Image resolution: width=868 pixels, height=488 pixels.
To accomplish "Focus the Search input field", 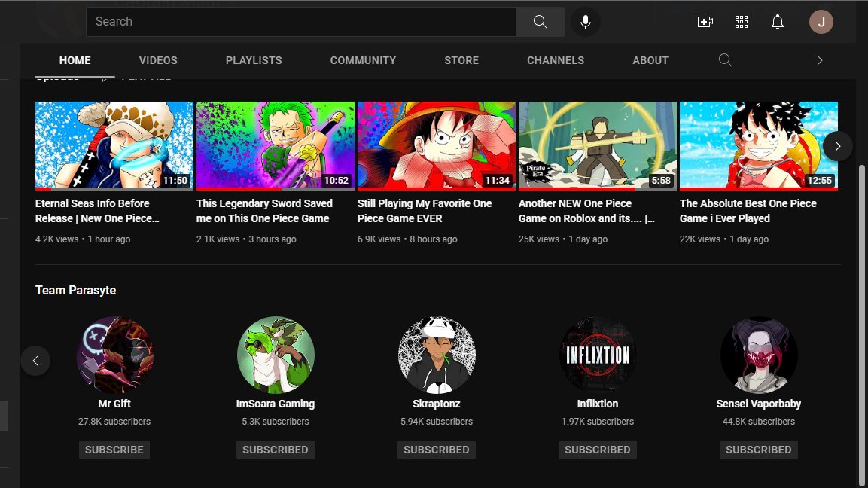I will point(301,22).
